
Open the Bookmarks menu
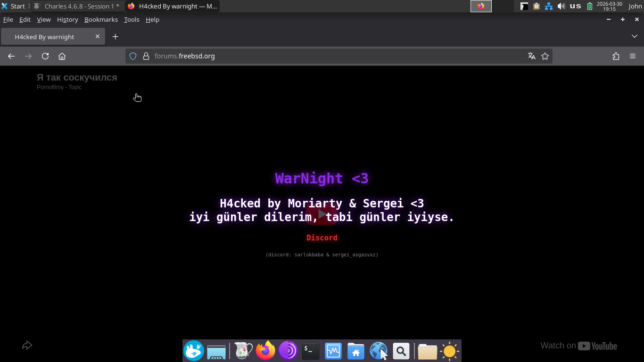pyautogui.click(x=101, y=19)
